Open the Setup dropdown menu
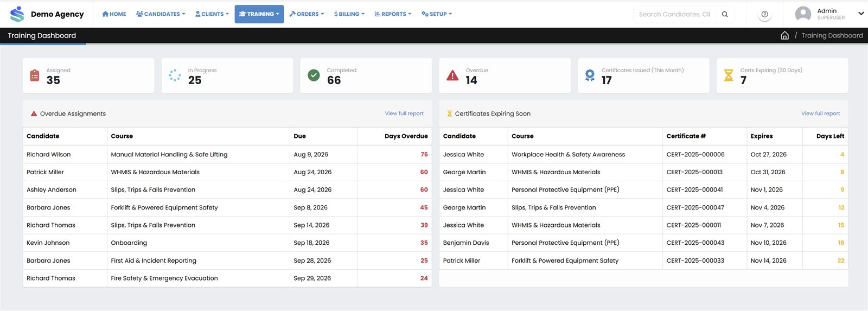 (x=437, y=14)
